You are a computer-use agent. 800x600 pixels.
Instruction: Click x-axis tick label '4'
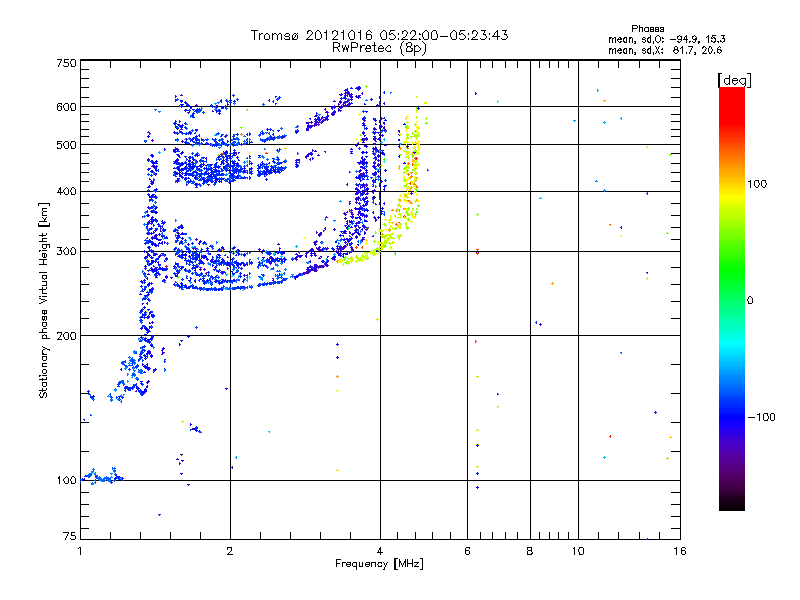coord(380,551)
